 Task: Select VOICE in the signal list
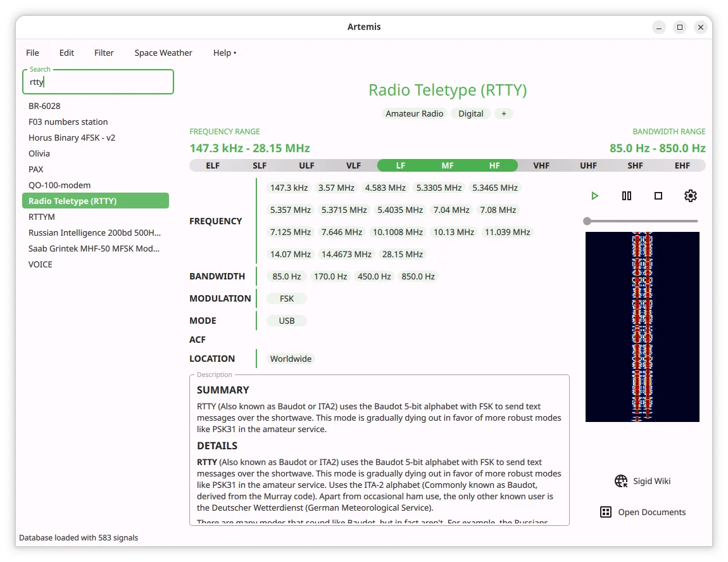(95, 264)
